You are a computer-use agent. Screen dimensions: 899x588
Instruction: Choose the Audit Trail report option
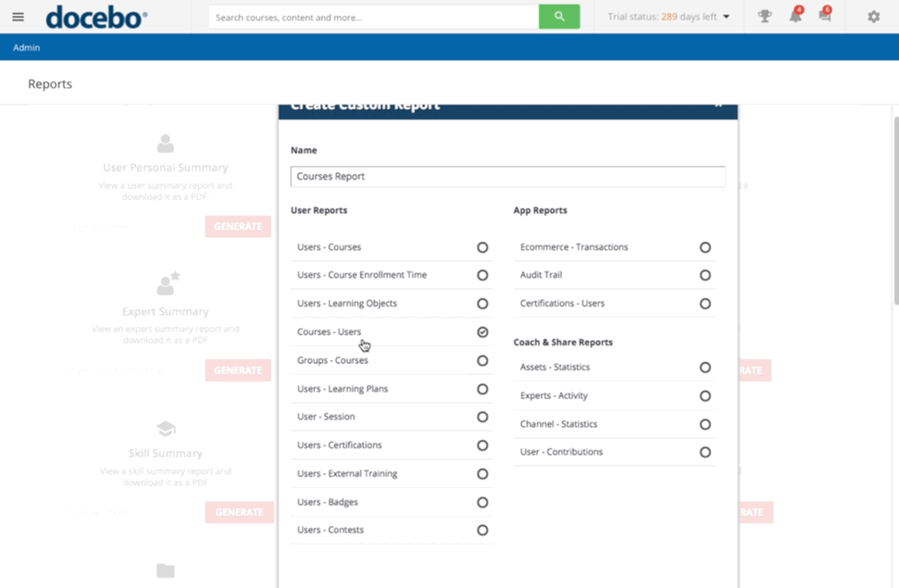point(705,275)
